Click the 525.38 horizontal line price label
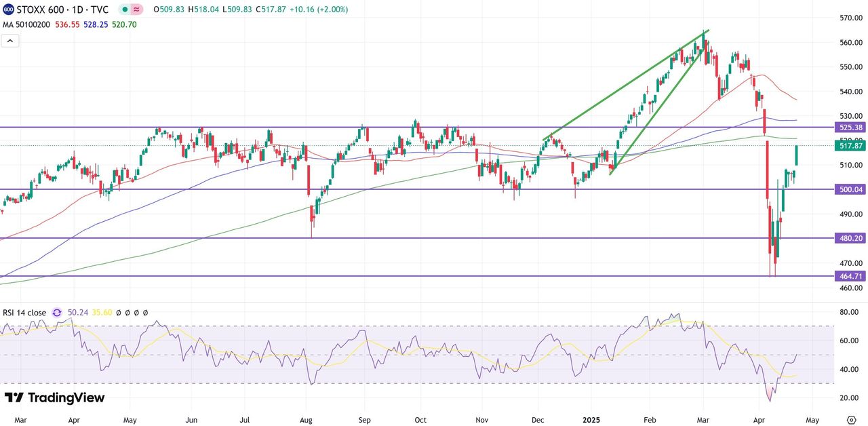Viewport: 868px width, 426px height. click(x=850, y=128)
